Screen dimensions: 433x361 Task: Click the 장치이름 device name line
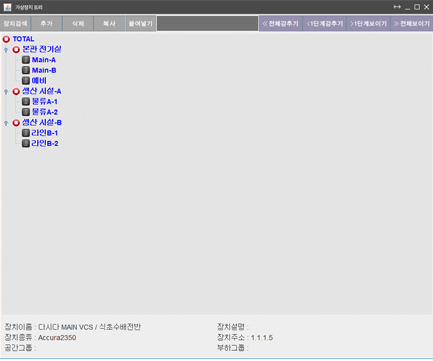point(73,327)
